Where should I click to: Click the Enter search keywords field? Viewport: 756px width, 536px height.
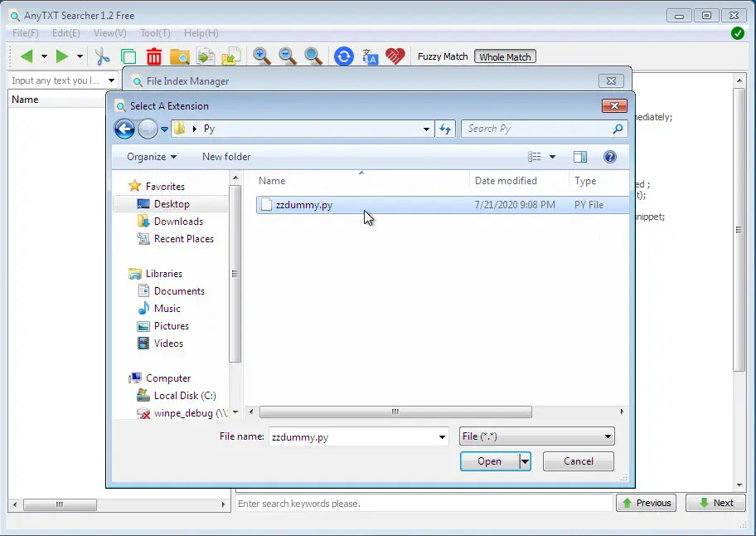(x=424, y=504)
